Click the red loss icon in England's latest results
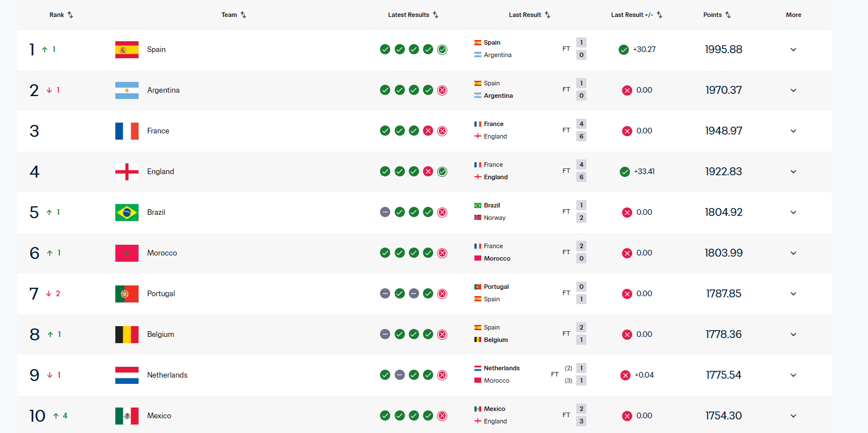The height and width of the screenshot is (433, 868). [x=428, y=172]
